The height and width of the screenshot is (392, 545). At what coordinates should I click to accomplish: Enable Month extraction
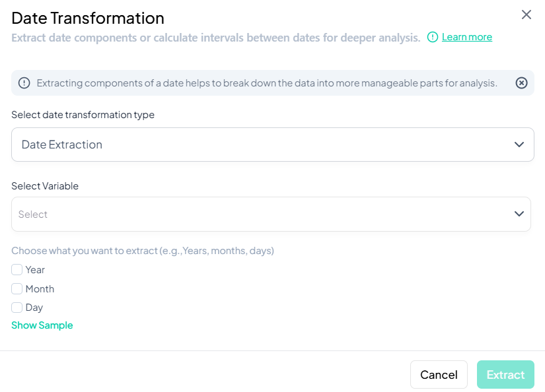point(16,288)
